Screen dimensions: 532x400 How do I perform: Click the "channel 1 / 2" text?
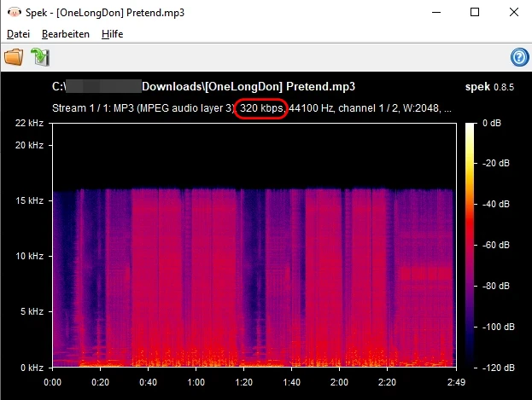[x=368, y=108]
